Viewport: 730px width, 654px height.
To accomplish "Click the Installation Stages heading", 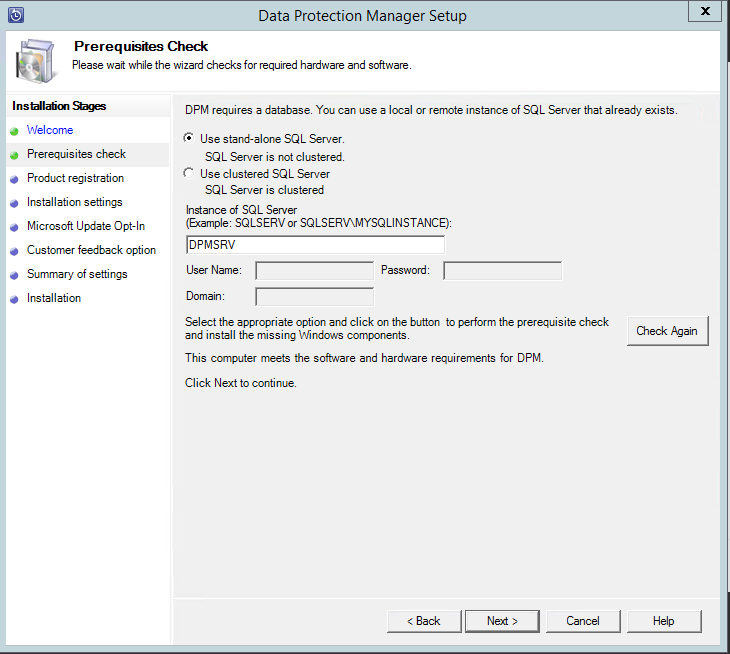I will click(x=59, y=106).
